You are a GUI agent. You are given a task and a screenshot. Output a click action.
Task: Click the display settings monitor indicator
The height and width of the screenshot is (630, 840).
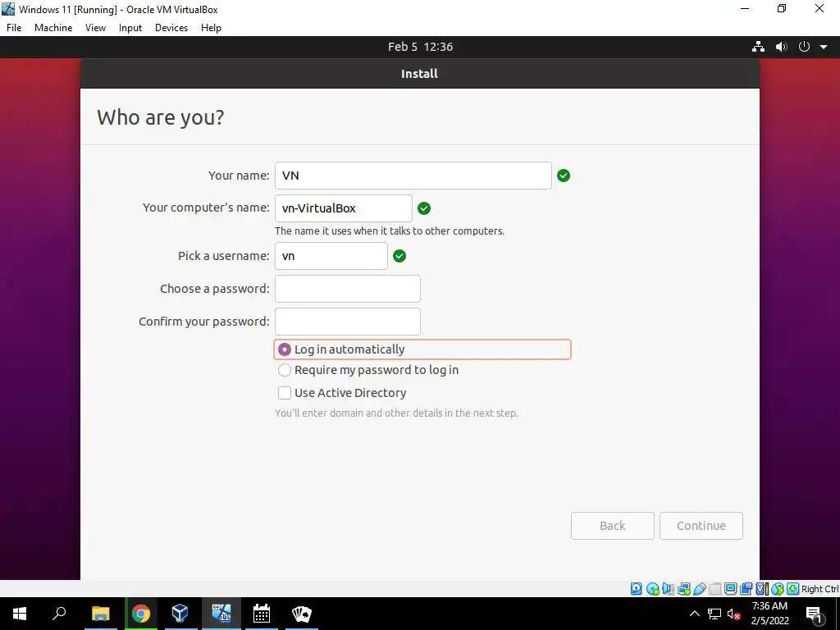(x=730, y=589)
